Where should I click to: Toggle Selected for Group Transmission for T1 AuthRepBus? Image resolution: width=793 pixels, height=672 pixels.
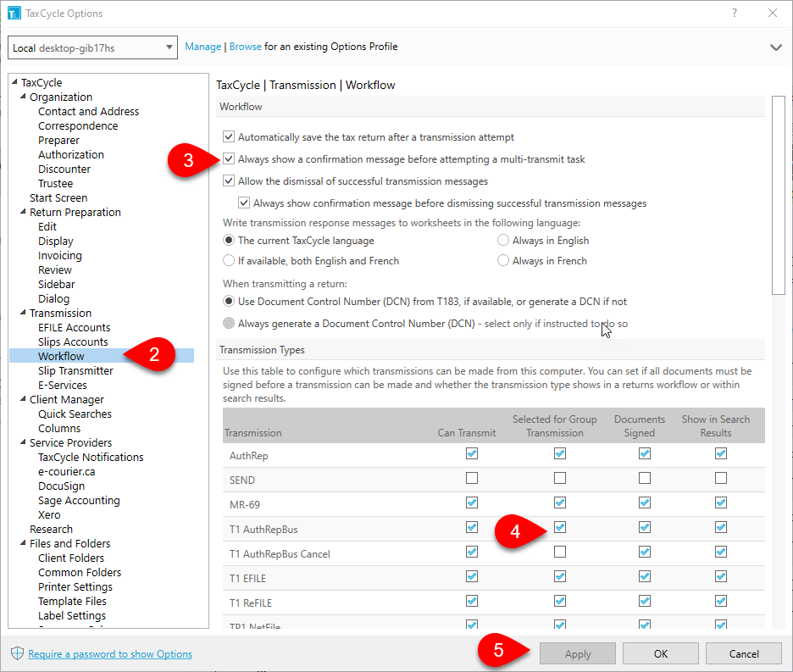tap(559, 527)
